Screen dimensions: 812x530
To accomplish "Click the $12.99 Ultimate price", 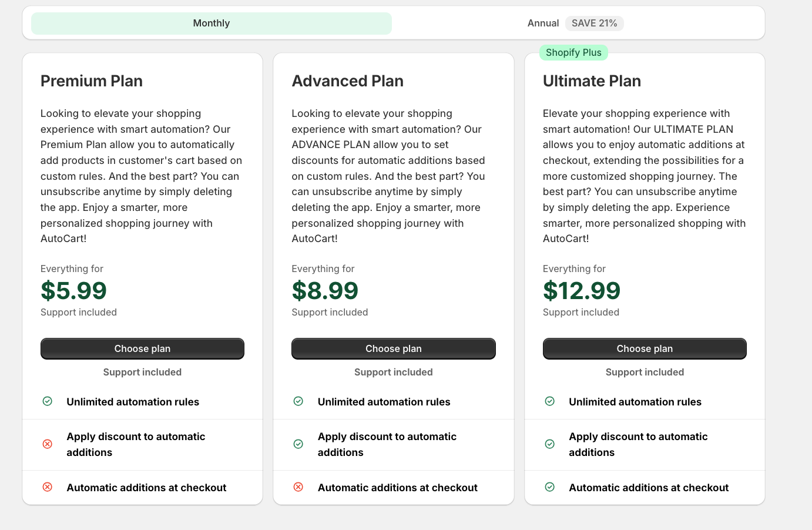I will [x=582, y=291].
